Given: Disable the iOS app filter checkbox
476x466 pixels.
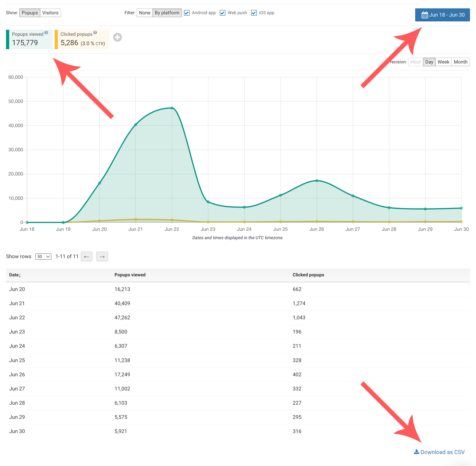Looking at the screenshot, I should (254, 13).
